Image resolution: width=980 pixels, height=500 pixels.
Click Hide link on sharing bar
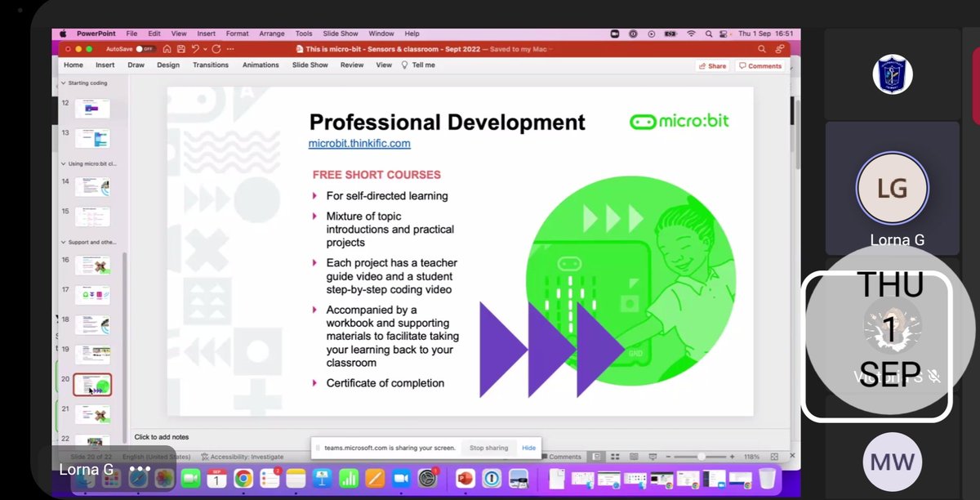[529, 448]
